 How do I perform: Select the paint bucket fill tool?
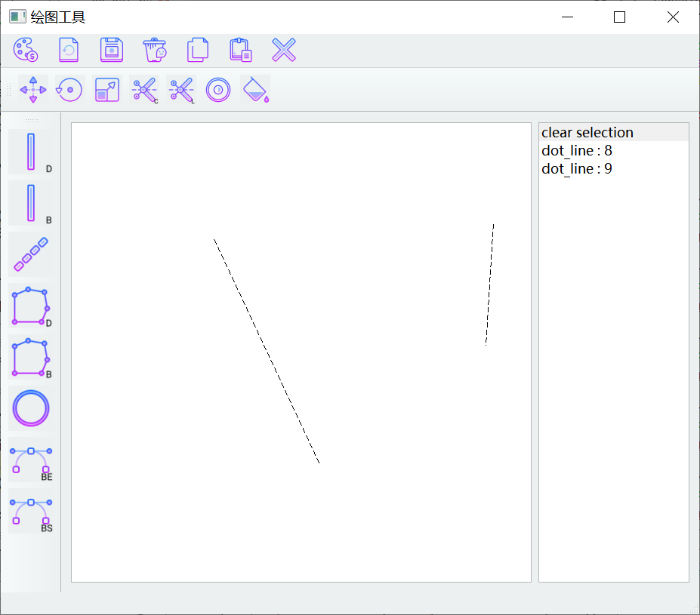point(255,90)
